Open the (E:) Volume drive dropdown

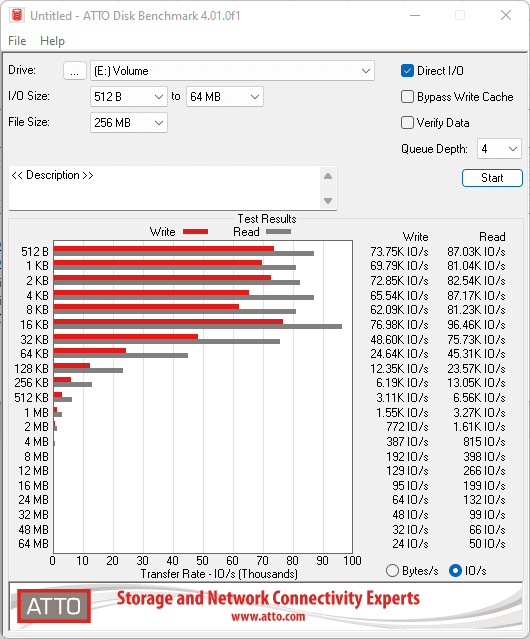232,71
